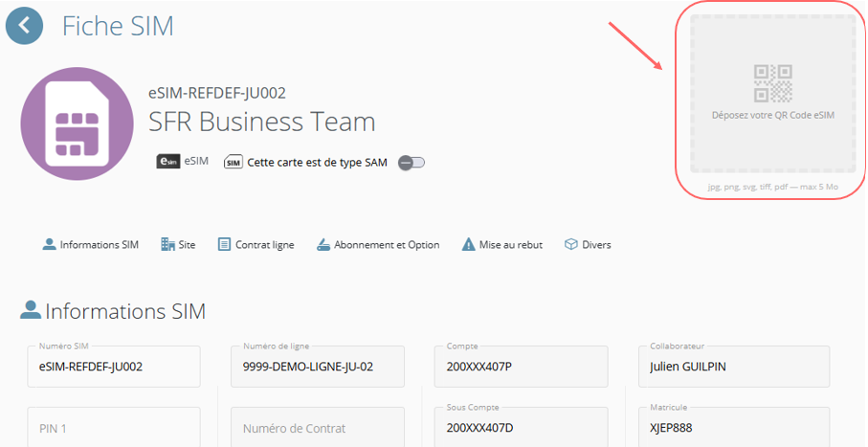Click the Informations SIM person icon in tab row
Screen dimensions: 868x447
tap(49, 244)
